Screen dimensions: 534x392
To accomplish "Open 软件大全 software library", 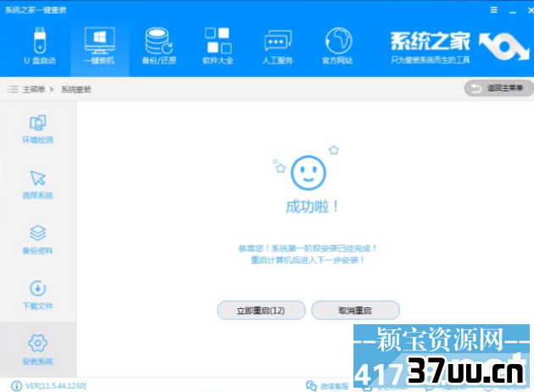I will click(218, 46).
